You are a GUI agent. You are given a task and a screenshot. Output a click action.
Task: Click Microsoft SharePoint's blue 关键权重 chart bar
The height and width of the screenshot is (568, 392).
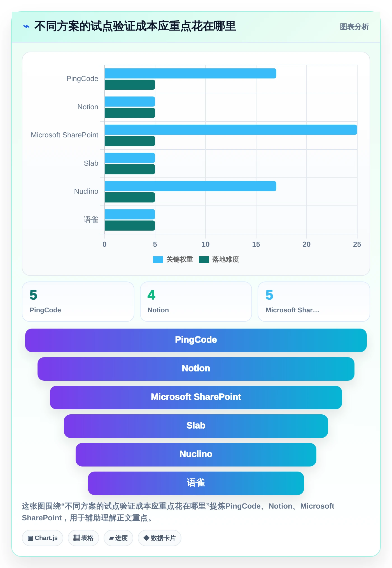(231, 130)
